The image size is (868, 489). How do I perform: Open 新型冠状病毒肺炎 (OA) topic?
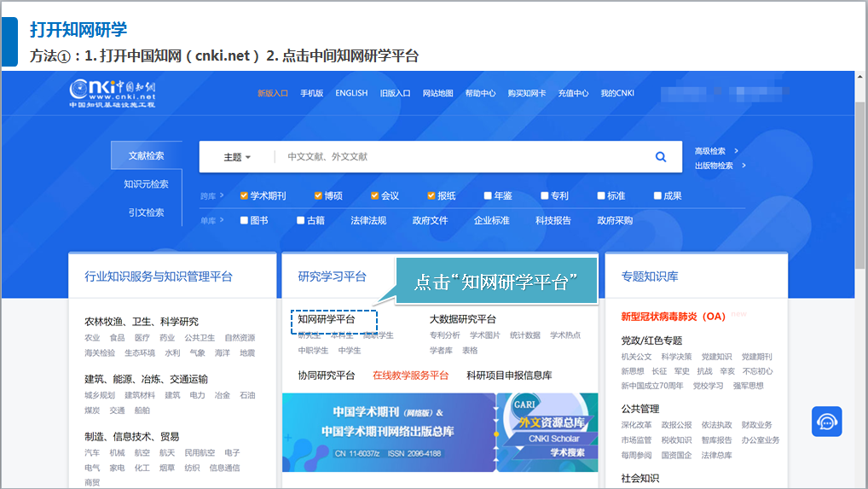click(x=673, y=317)
